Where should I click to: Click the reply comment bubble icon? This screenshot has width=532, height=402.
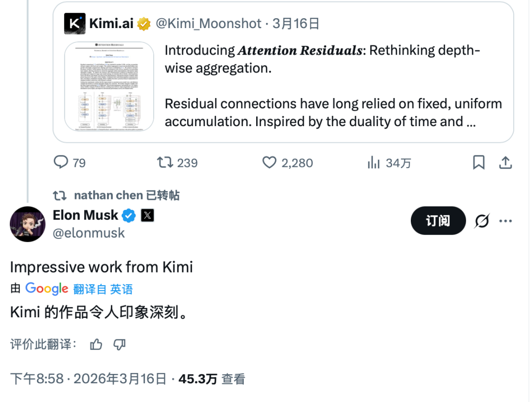tap(61, 162)
